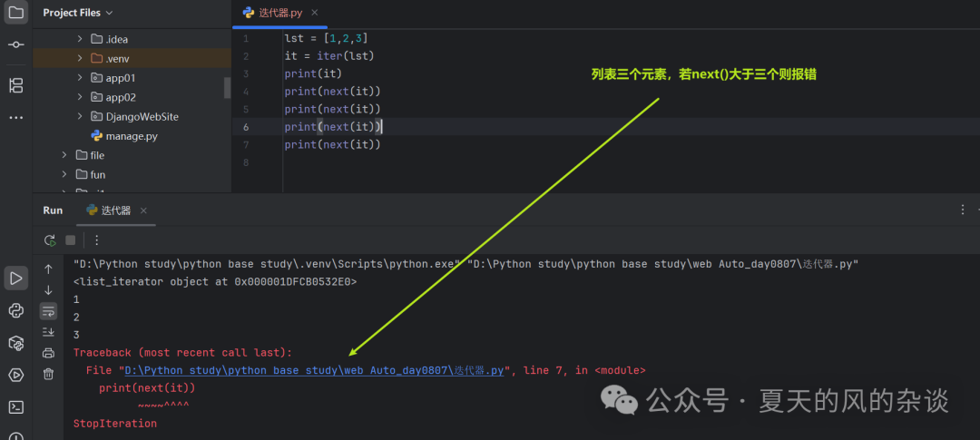The image size is (980, 440).
Task: Open the Project tool window folder icon
Action: 16,13
